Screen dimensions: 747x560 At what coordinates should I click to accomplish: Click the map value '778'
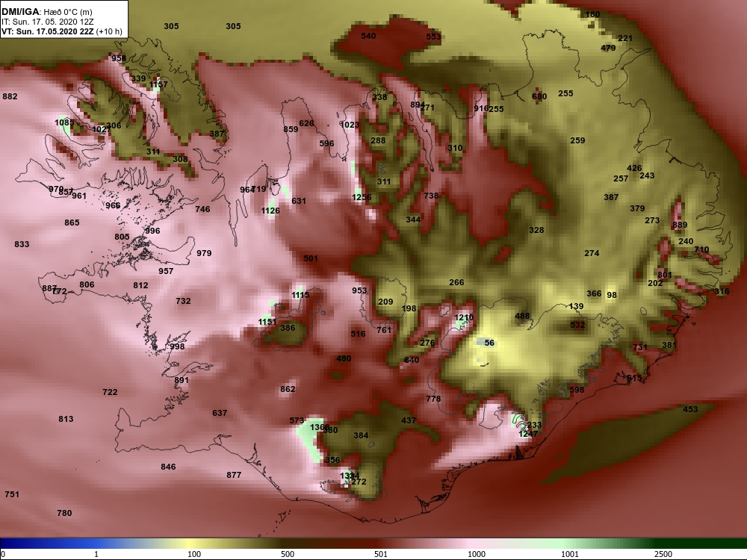(x=433, y=399)
